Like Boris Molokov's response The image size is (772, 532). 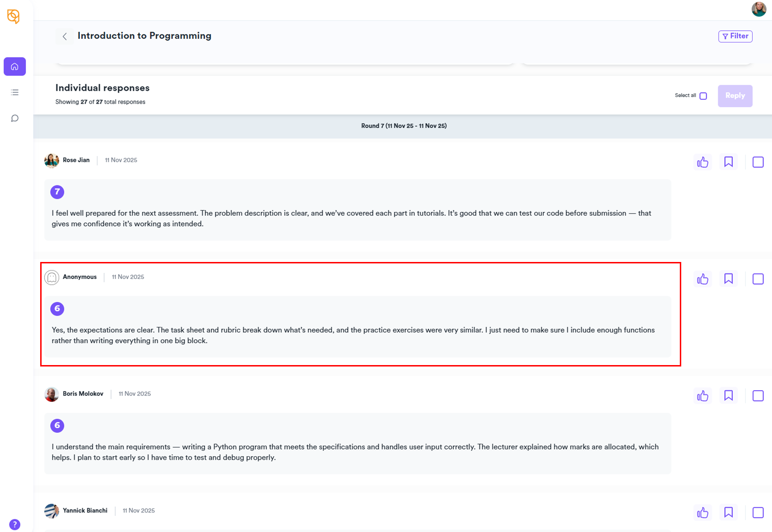coord(703,396)
